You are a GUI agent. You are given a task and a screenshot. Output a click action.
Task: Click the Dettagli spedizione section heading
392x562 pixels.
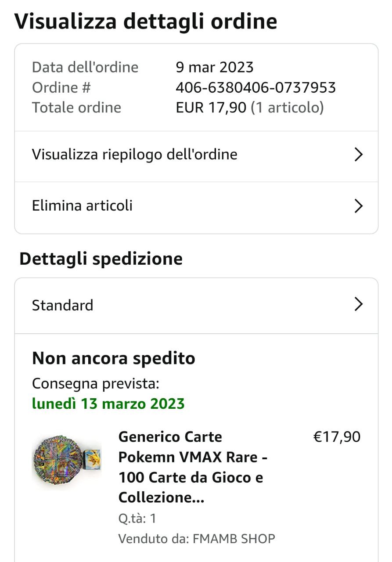(101, 259)
